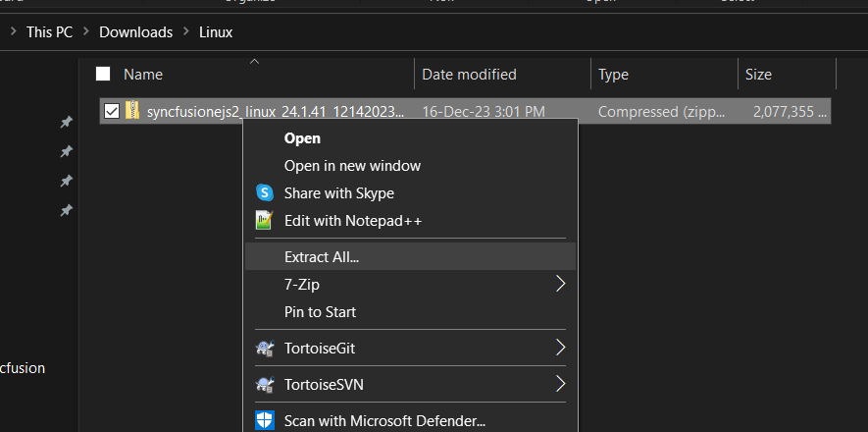Image resolution: width=868 pixels, height=432 pixels.
Task: Click the zip file icon for syncfusionejs2
Action: coord(132,111)
